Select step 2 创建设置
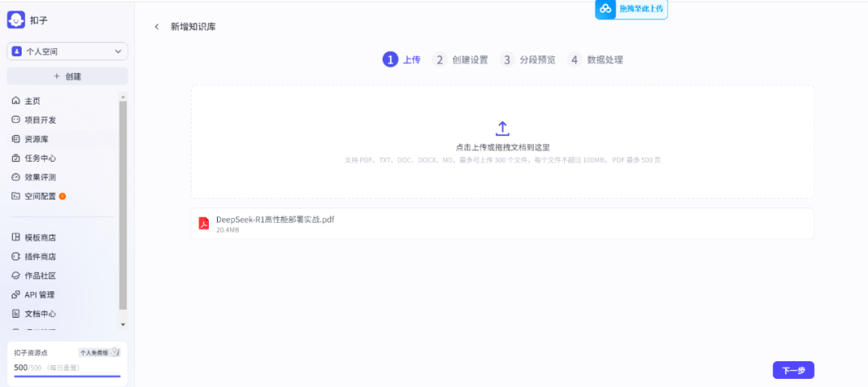 pos(460,60)
